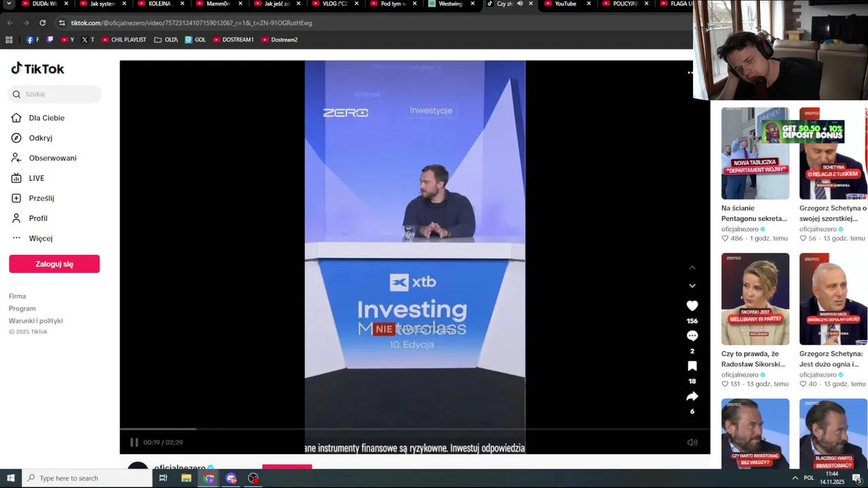Click the Windows taskbar search box
The height and width of the screenshot is (488, 868).
click(x=87, y=479)
